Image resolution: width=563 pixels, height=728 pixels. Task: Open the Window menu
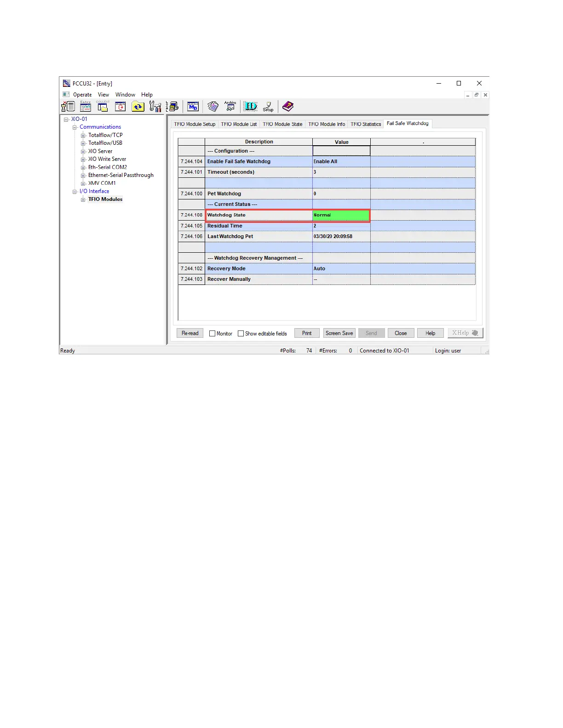[125, 95]
